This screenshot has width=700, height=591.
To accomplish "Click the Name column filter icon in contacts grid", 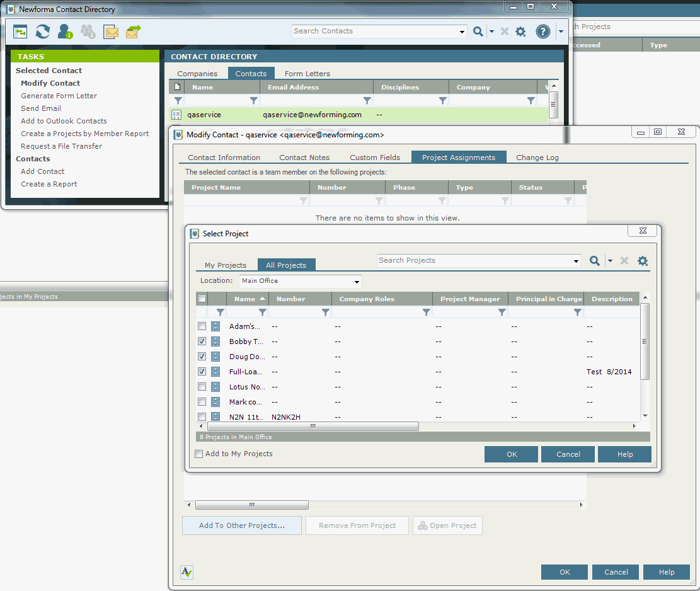I will (x=253, y=100).
